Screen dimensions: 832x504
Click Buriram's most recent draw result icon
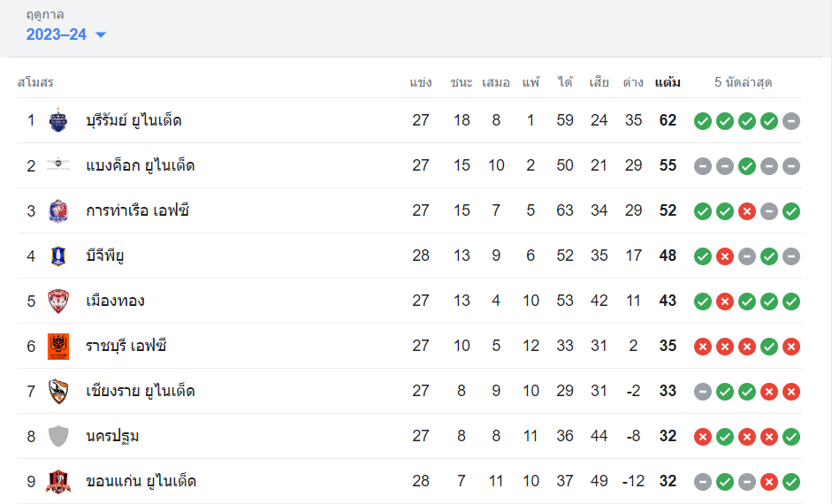pyautogui.click(x=791, y=121)
